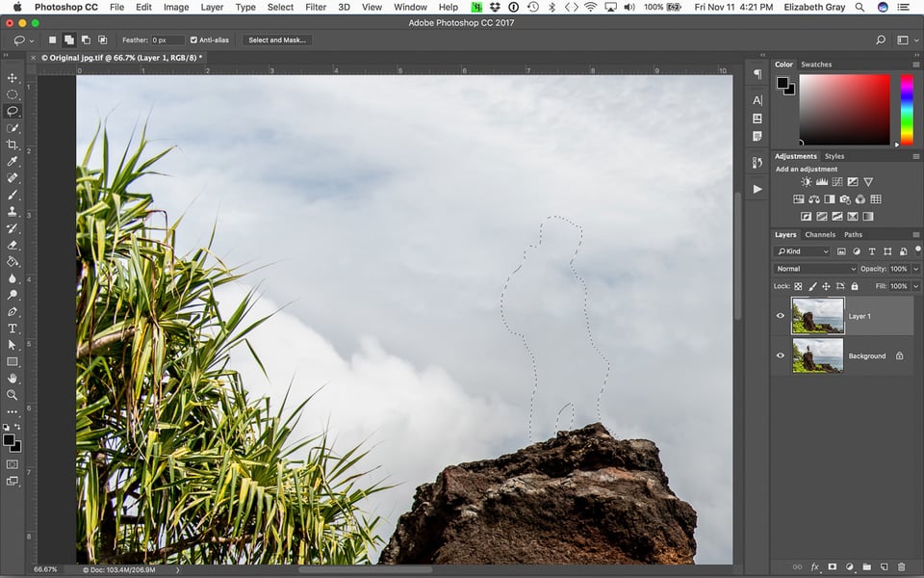Select the Zoom tool in toolbar
The height and width of the screenshot is (578, 924).
coord(12,395)
